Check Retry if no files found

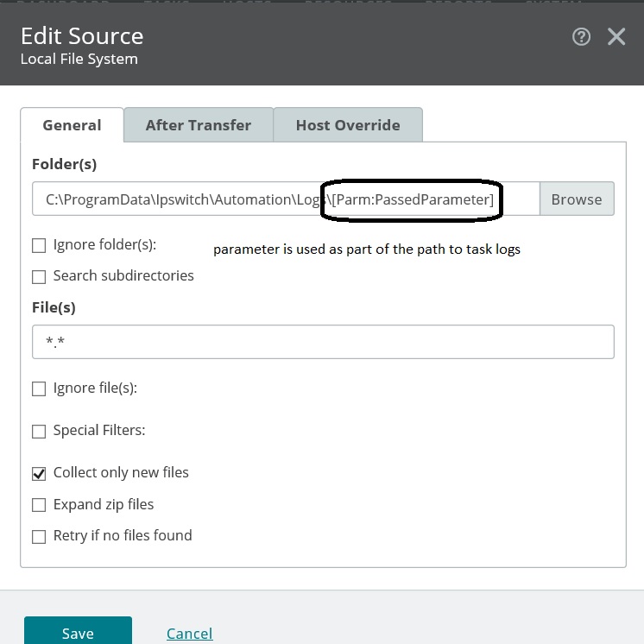click(39, 536)
